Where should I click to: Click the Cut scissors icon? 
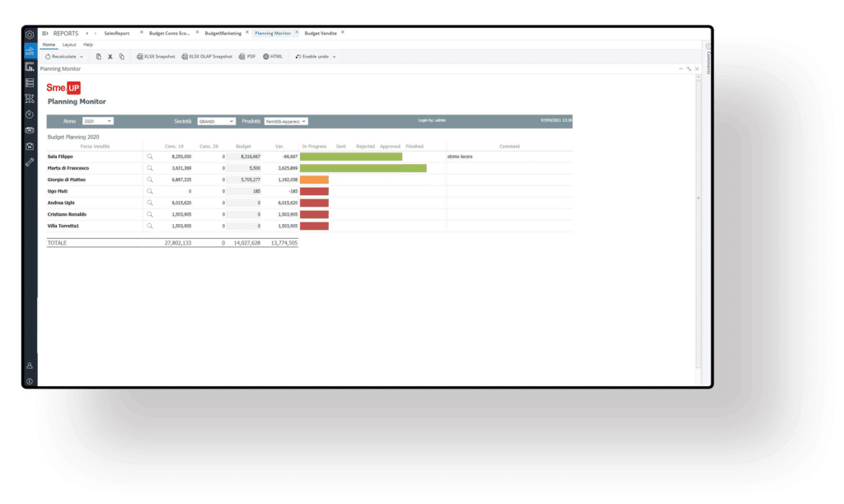tap(110, 57)
